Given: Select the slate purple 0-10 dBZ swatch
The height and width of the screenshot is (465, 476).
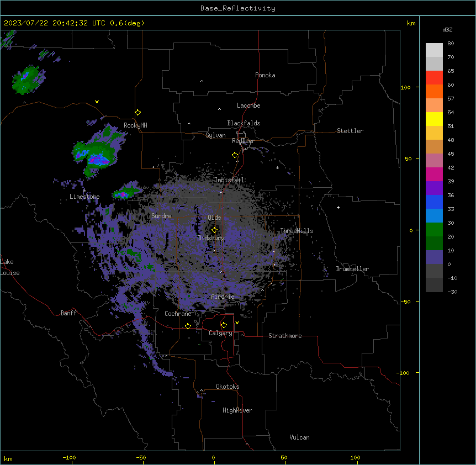Looking at the screenshot, I should [x=434, y=257].
